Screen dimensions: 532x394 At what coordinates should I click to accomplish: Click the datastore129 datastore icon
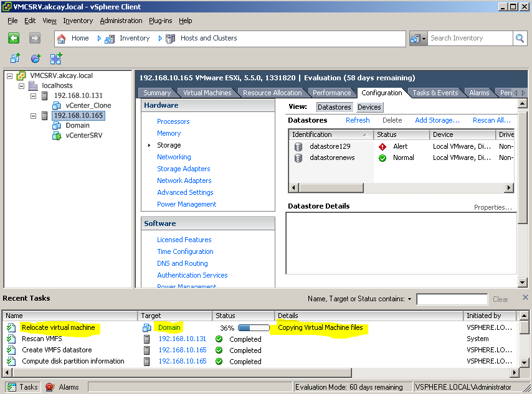pyautogui.click(x=298, y=146)
